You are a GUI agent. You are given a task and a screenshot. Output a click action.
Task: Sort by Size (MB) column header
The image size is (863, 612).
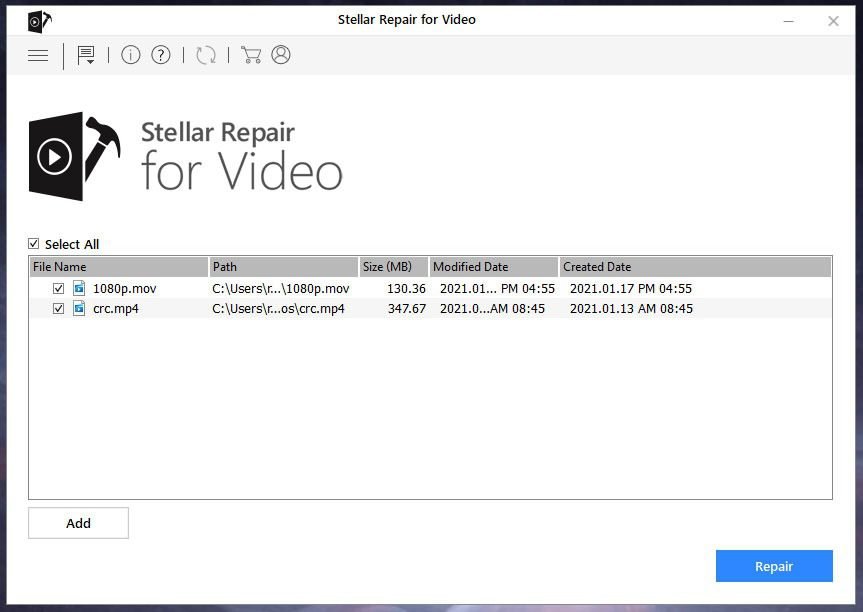(393, 267)
